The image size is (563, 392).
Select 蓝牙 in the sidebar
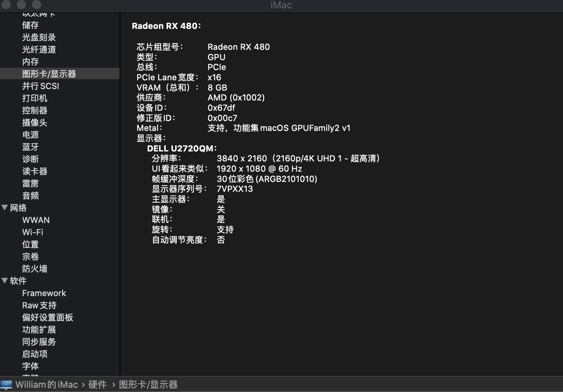pyautogui.click(x=30, y=147)
